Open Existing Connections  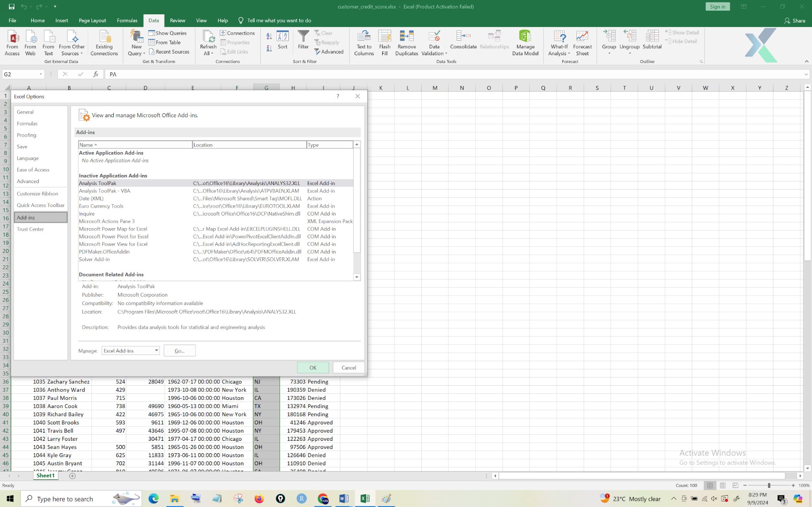click(x=104, y=43)
